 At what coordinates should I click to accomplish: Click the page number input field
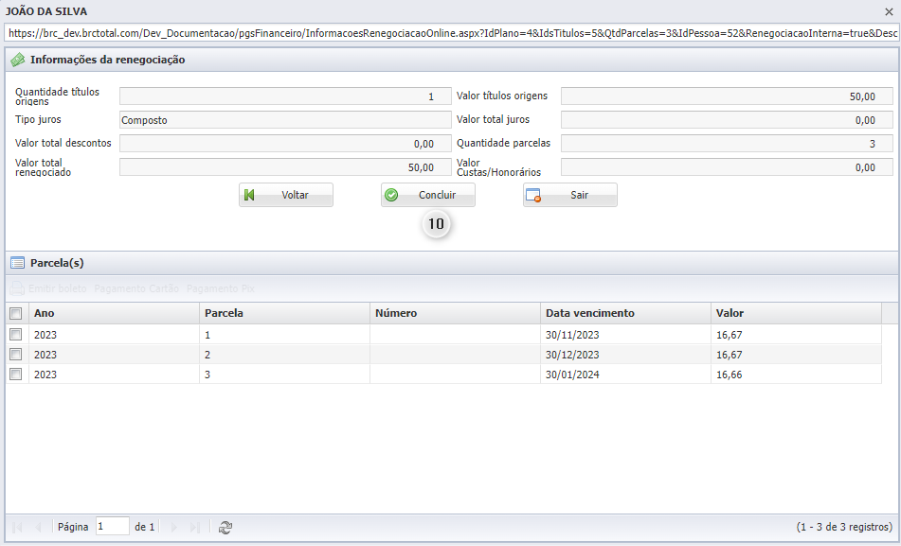click(x=113, y=526)
